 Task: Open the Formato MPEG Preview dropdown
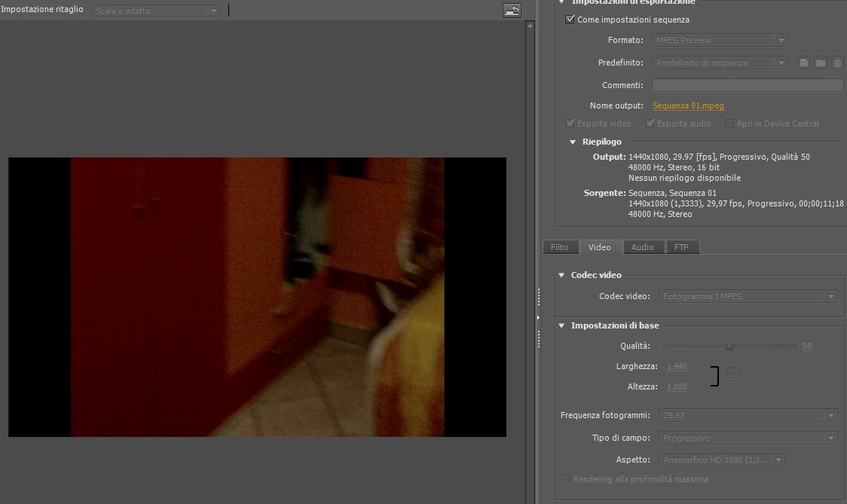pos(720,40)
